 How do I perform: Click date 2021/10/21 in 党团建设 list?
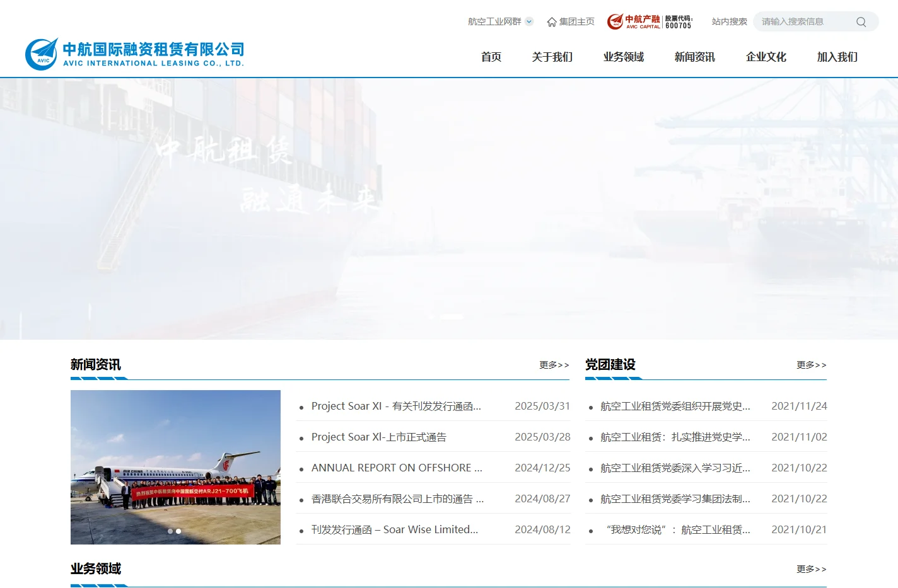(x=799, y=529)
